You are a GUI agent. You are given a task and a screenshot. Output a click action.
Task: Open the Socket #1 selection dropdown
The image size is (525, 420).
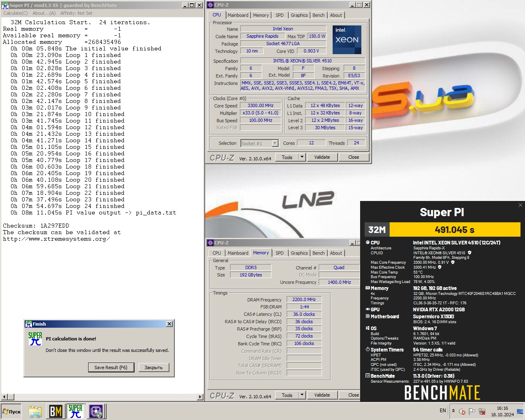coord(275,143)
